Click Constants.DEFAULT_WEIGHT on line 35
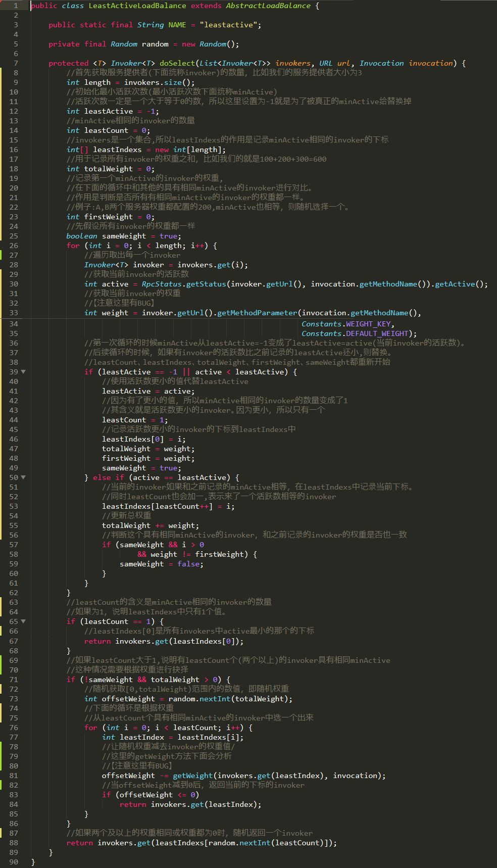The width and height of the screenshot is (497, 868). click(x=359, y=333)
